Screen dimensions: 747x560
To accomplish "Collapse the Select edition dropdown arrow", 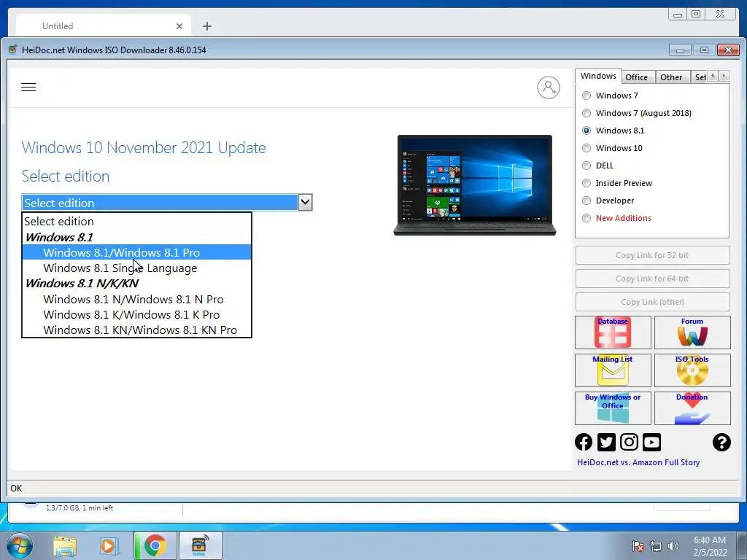I will (x=305, y=203).
